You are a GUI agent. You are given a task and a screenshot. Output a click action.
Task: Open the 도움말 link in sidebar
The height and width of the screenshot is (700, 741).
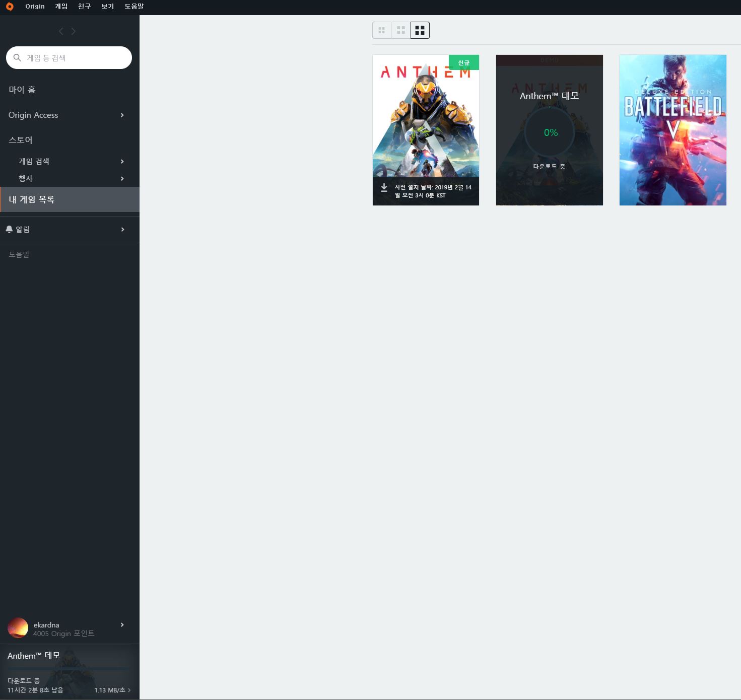point(19,255)
